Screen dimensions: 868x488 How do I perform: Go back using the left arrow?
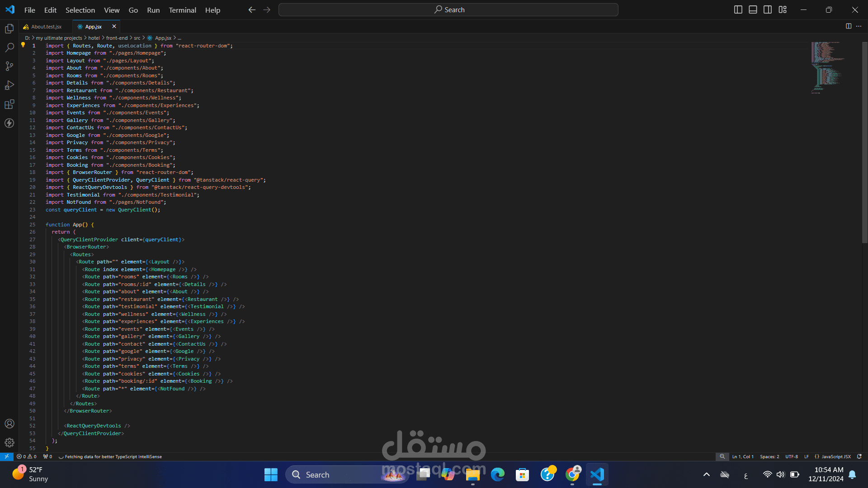(252, 9)
